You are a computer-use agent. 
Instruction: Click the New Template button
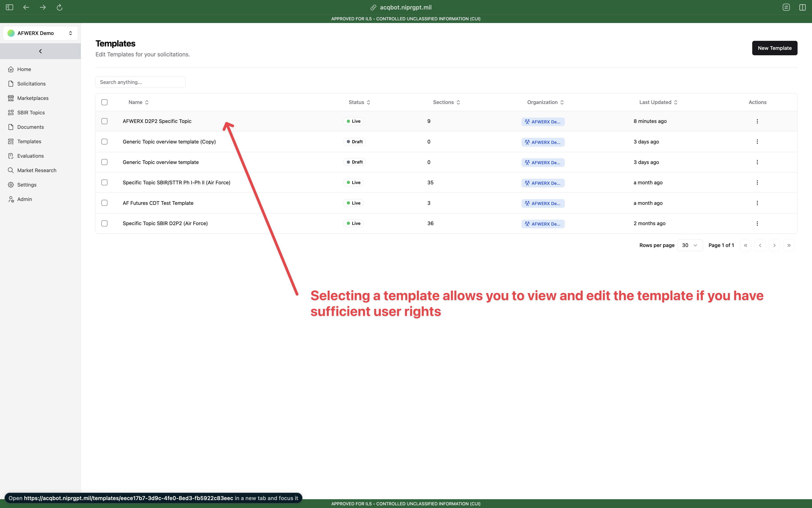coord(774,48)
